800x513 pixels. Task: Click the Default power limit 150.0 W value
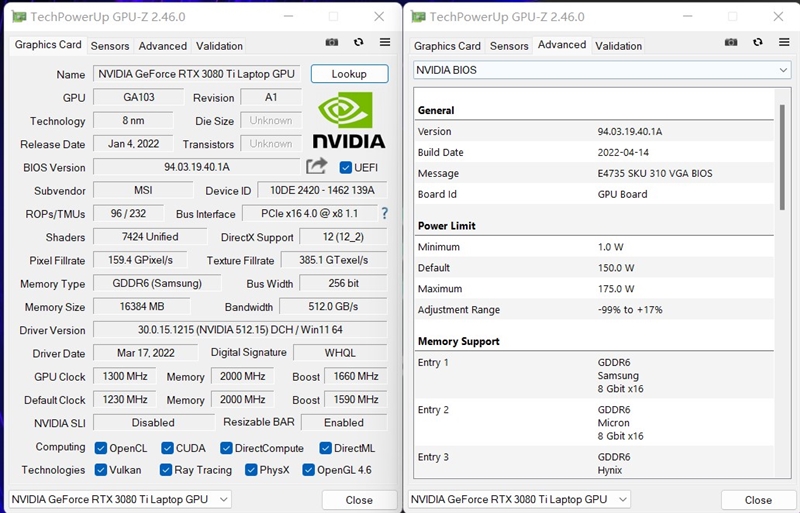616,267
